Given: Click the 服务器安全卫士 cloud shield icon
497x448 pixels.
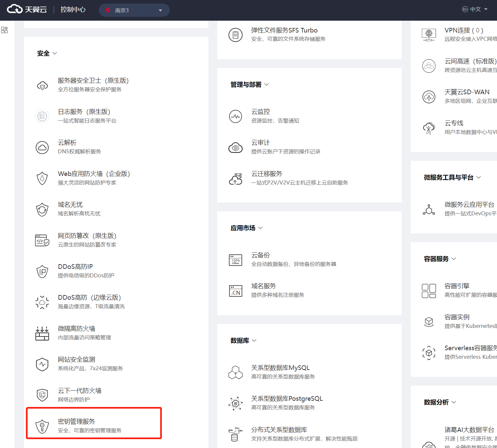Looking at the screenshot, I should (x=42, y=86).
